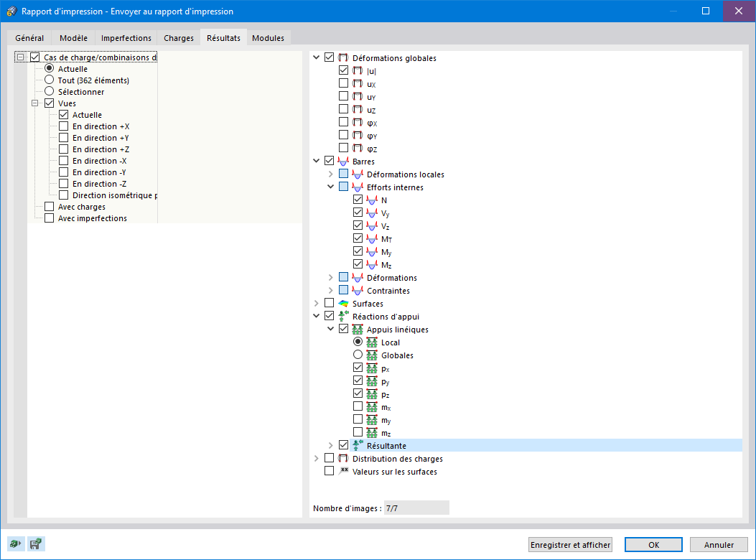Confirm with the OK button
The height and width of the screenshot is (560, 756).
[x=654, y=545]
